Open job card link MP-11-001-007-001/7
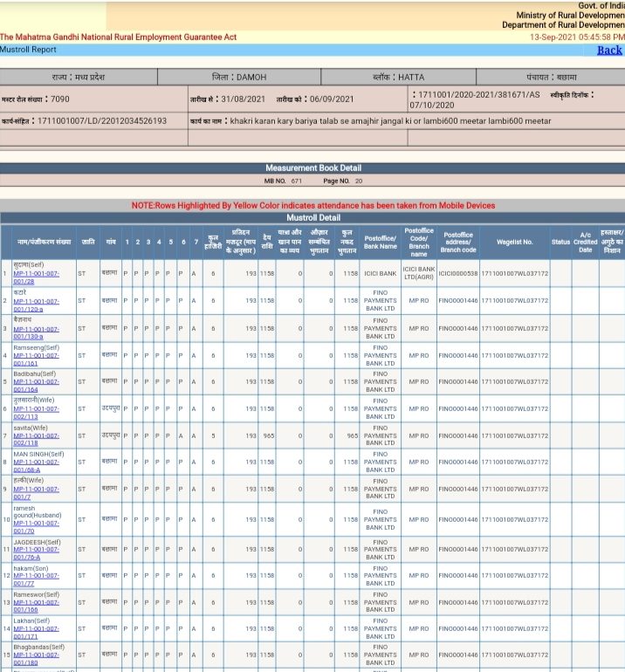 click(36, 493)
